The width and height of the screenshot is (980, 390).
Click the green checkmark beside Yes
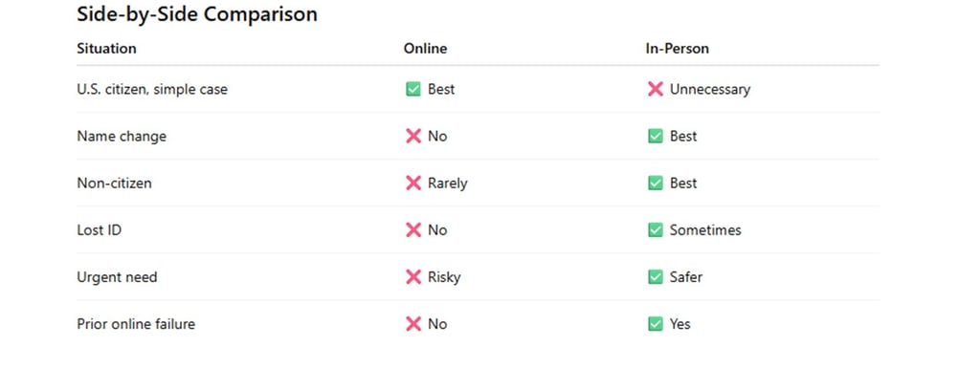656,324
